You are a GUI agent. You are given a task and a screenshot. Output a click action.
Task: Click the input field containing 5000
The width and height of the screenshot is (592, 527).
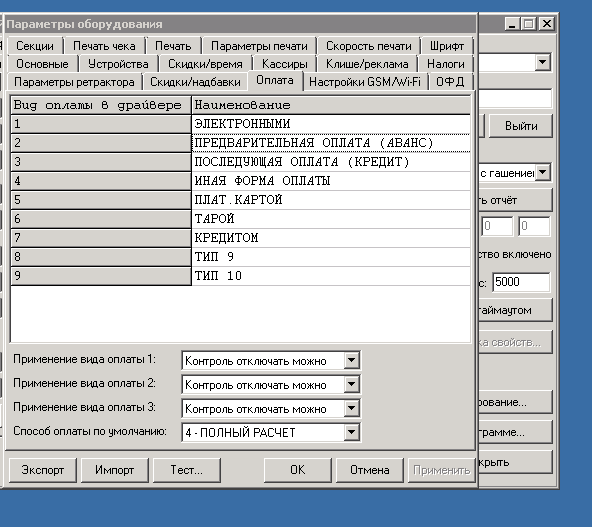click(x=521, y=282)
